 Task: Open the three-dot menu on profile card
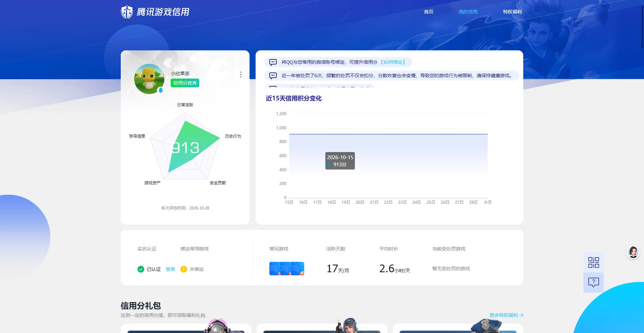pos(240,75)
